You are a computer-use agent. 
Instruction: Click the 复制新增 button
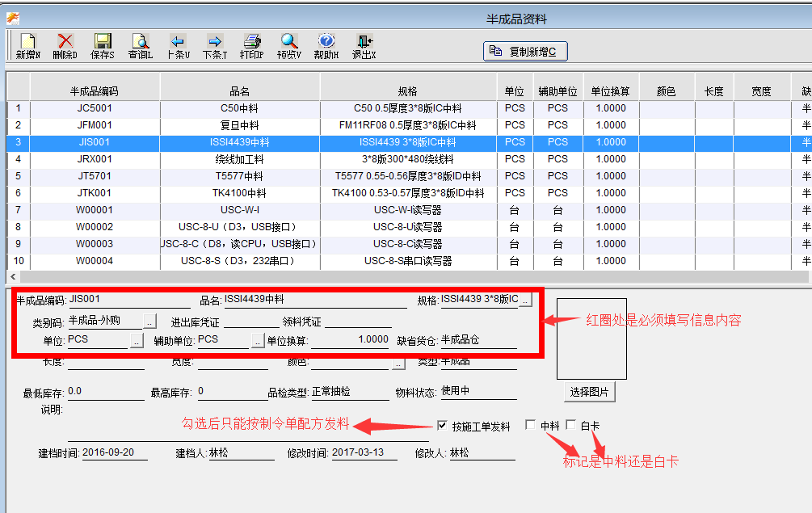click(525, 52)
